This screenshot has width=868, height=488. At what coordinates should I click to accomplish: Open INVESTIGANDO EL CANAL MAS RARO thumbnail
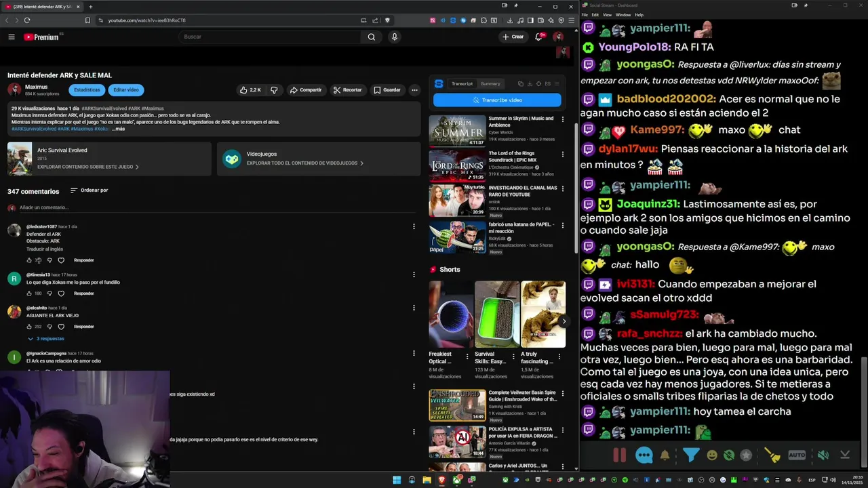[x=457, y=201]
